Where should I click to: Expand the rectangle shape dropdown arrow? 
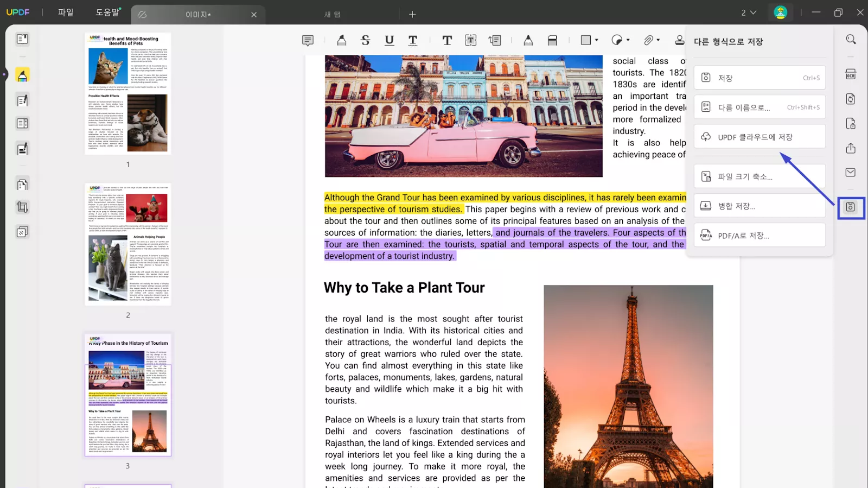pos(597,40)
